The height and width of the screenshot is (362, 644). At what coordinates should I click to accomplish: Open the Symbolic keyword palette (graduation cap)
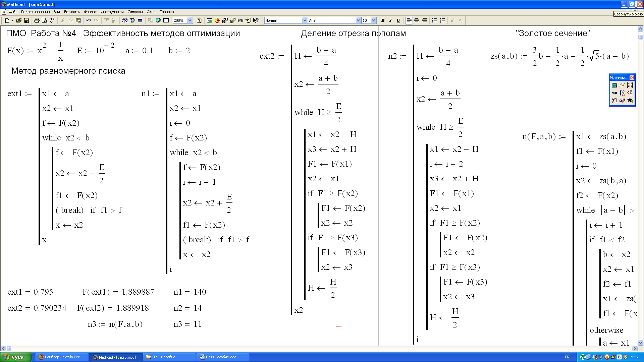[x=630, y=101]
